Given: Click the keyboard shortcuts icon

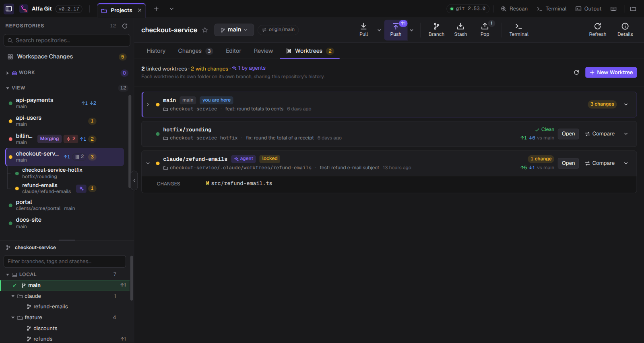Looking at the screenshot, I should (613, 9).
